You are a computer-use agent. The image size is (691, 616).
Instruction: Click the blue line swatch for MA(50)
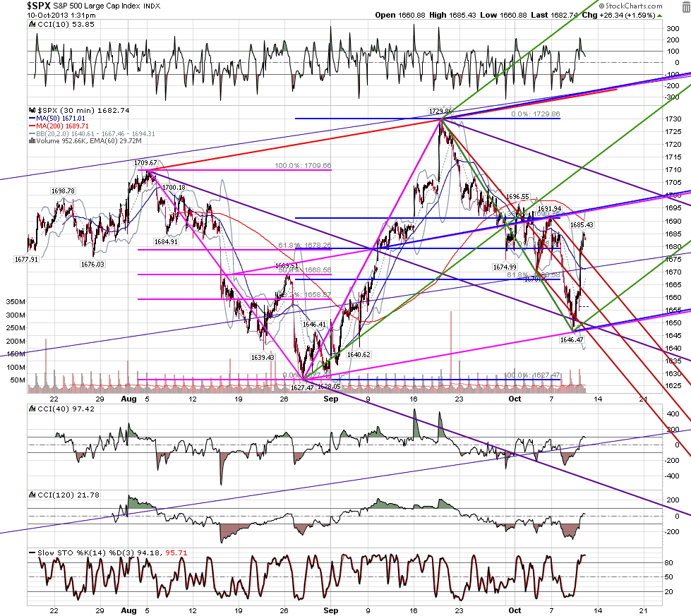pyautogui.click(x=32, y=119)
